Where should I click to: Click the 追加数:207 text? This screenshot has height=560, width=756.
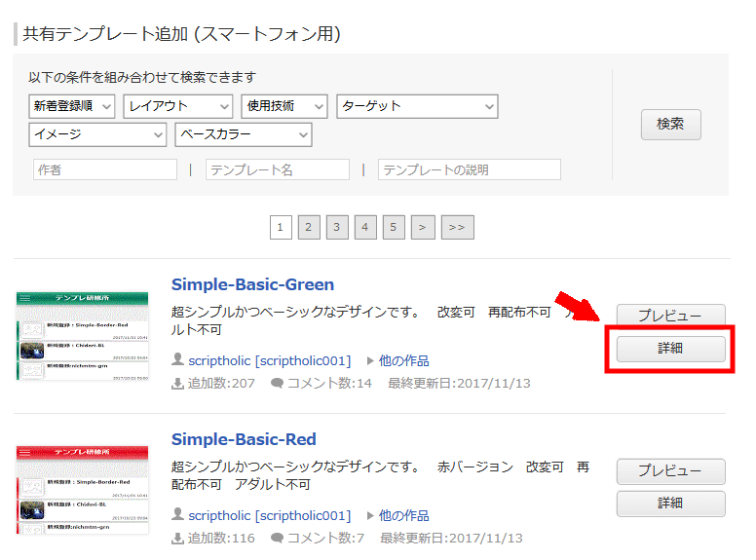coord(221,384)
